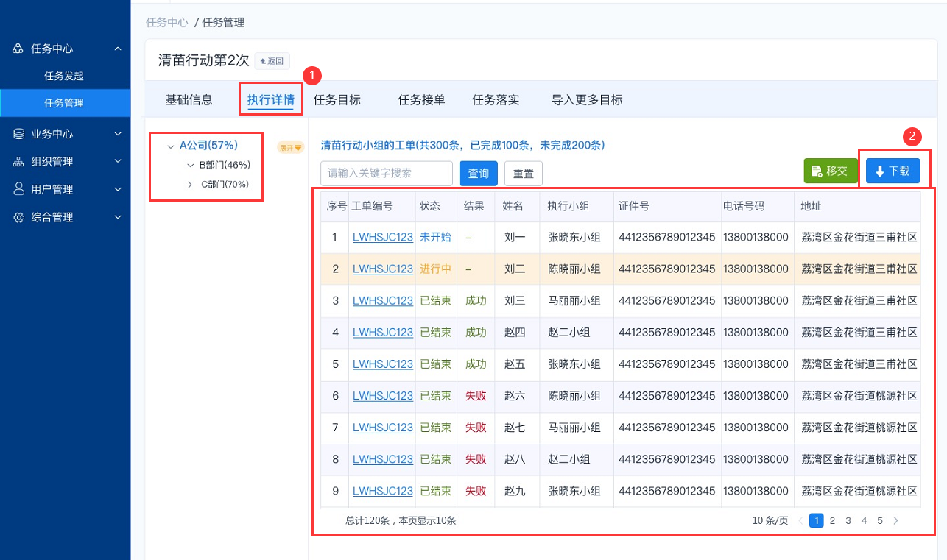The width and height of the screenshot is (947, 560).
Task: Click the 任务中心 sidebar icon
Action: click(x=18, y=49)
